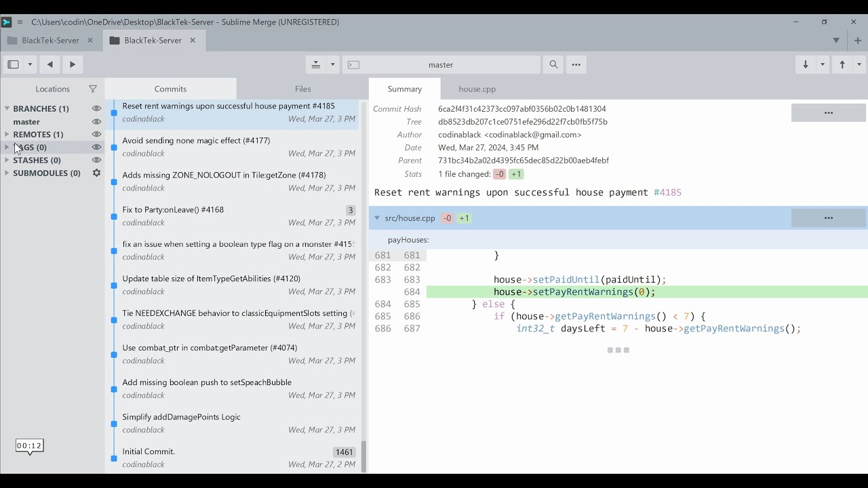Click the commits list scrollbar thumb
This screenshot has width=868, height=488.
pos(363,457)
